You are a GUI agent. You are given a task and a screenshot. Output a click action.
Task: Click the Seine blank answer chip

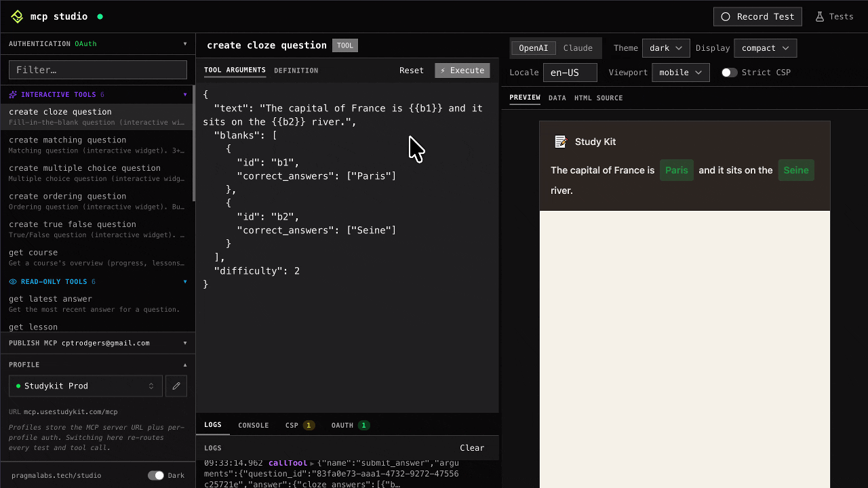coord(796,170)
